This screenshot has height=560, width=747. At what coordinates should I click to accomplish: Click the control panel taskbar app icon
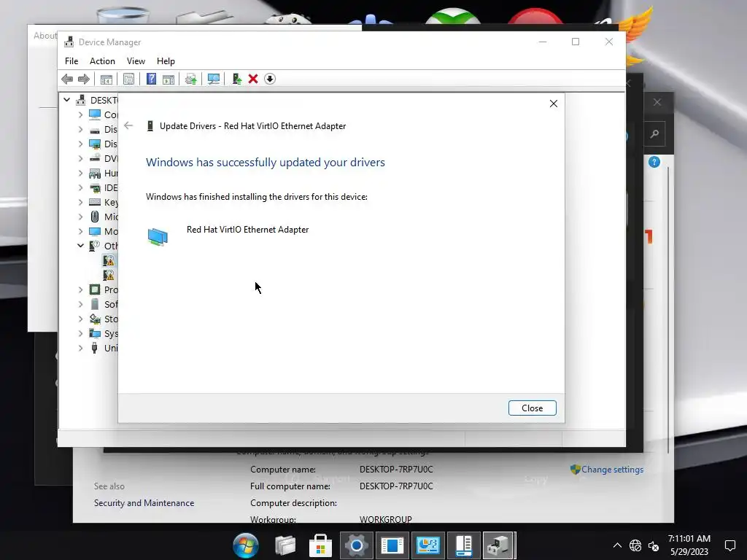pyautogui.click(x=427, y=545)
